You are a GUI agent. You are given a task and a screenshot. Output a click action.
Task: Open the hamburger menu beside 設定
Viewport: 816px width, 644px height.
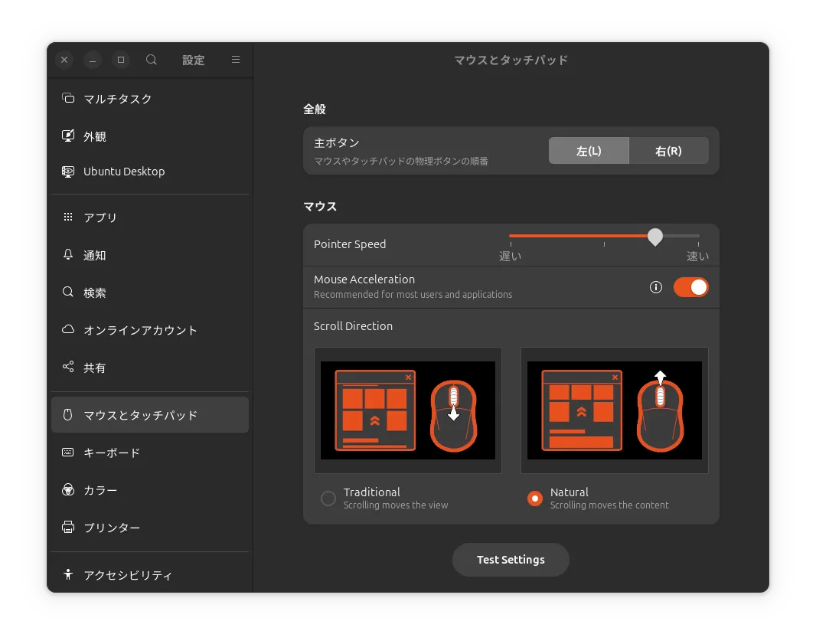pyautogui.click(x=236, y=60)
